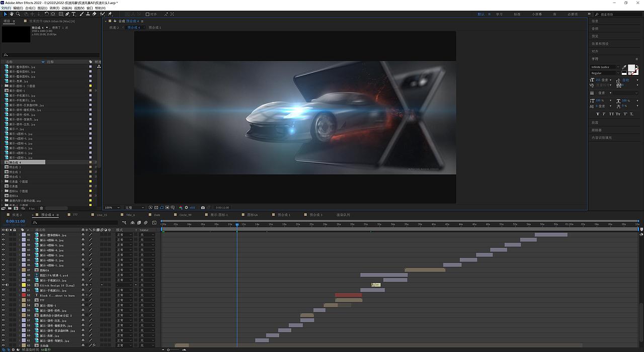Click the timeline 0:00:11:00 timecode field
Viewport: 644px width, 352px height.
16,221
